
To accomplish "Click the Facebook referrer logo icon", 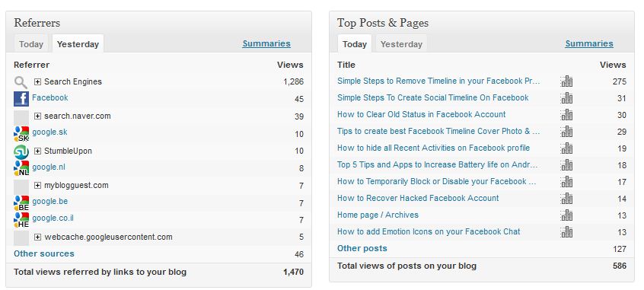I will pyautogui.click(x=21, y=99).
